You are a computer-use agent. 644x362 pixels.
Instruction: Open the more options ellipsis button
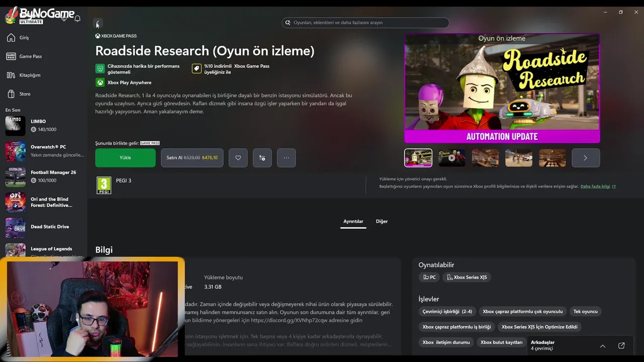click(x=286, y=158)
